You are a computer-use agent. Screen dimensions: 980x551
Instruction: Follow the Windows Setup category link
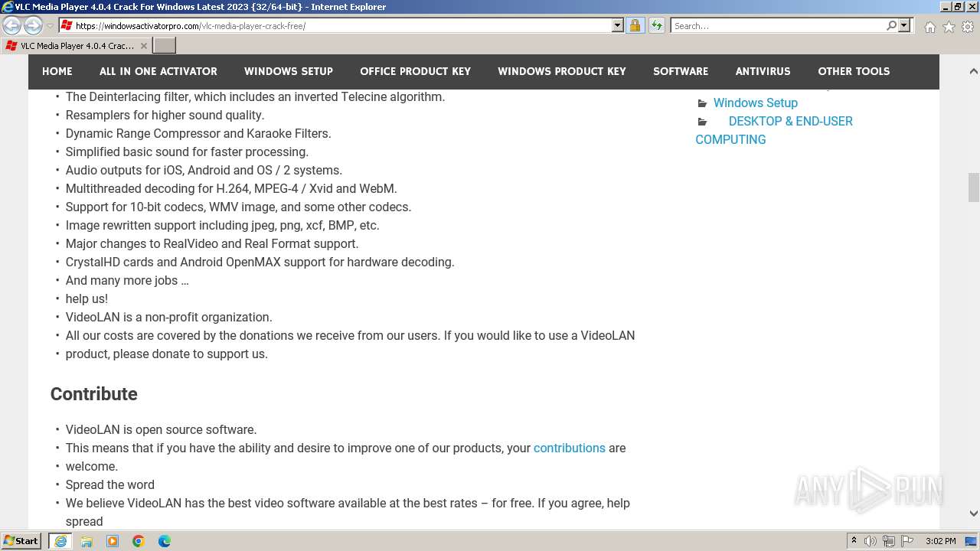756,103
